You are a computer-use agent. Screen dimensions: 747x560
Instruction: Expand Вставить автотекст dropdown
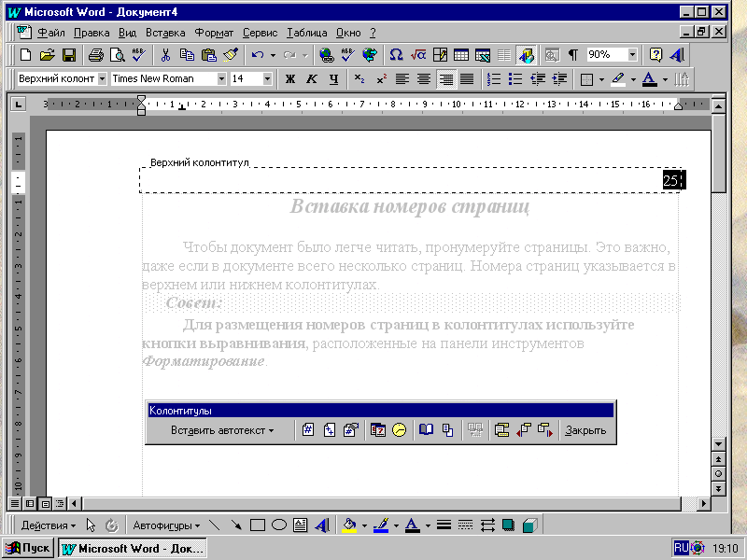pos(222,430)
